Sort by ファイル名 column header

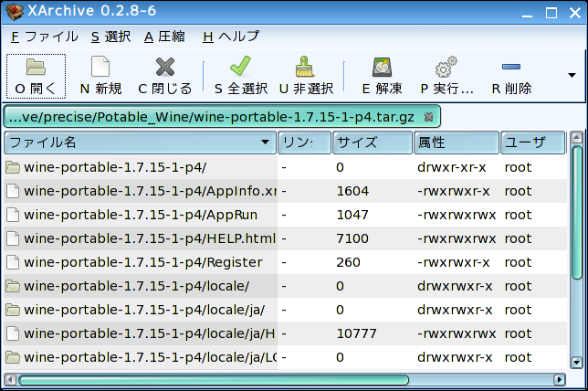pos(140,143)
